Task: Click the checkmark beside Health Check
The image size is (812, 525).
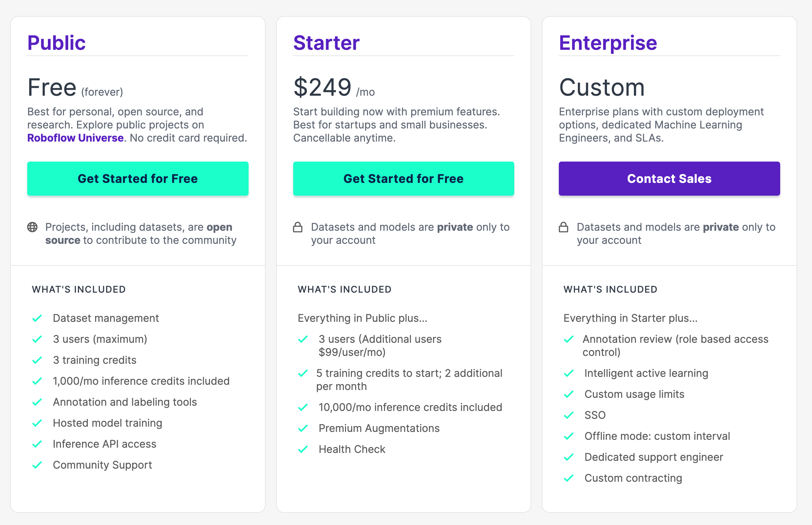Action: pos(303,449)
